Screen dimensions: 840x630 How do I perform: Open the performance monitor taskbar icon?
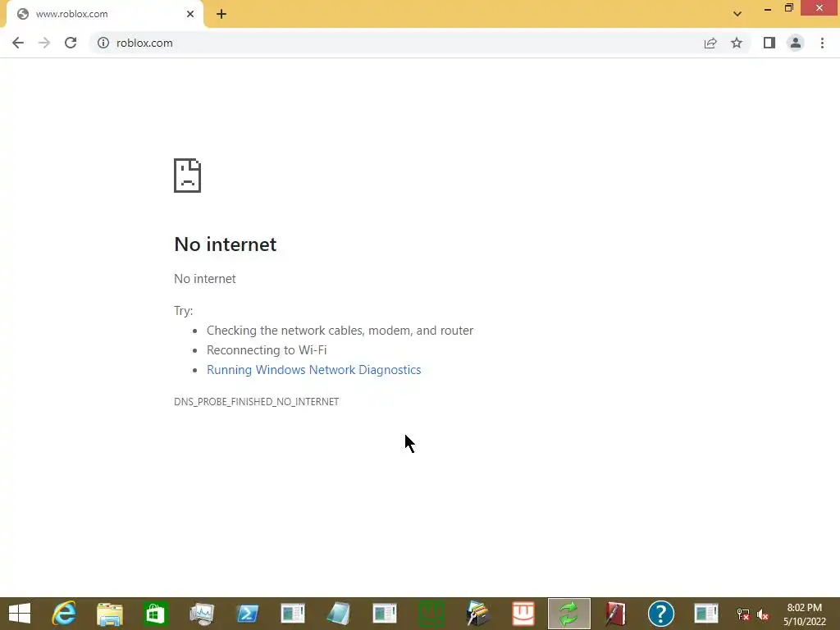click(202, 614)
